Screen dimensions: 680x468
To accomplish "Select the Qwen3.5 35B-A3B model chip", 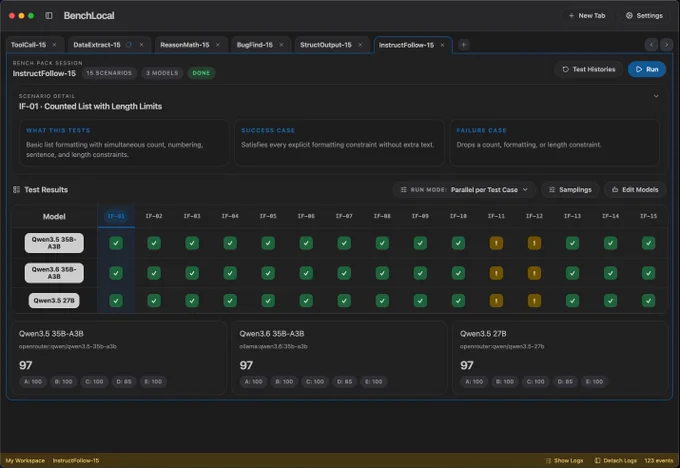I will coord(54,243).
